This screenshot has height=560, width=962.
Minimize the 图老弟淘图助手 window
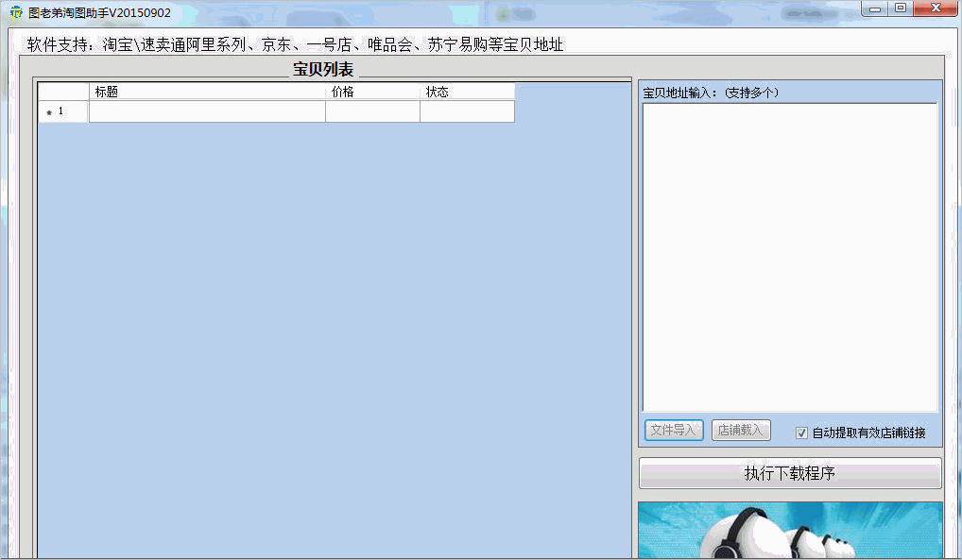point(875,8)
